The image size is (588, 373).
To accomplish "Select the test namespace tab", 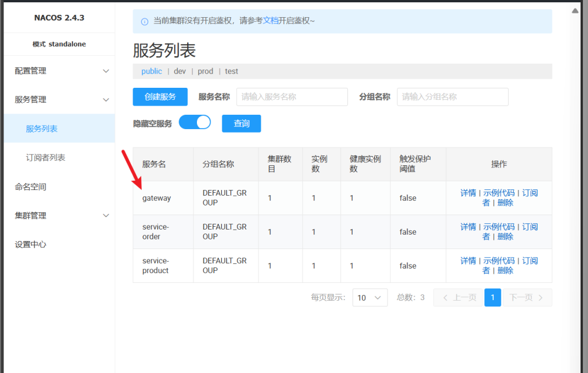I will click(x=231, y=71).
